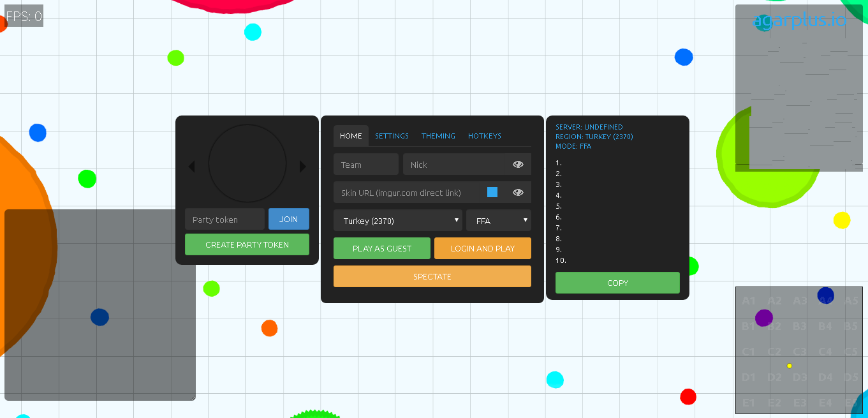The width and height of the screenshot is (868, 418).
Task: Click the JOIN party button
Action: coord(289,219)
